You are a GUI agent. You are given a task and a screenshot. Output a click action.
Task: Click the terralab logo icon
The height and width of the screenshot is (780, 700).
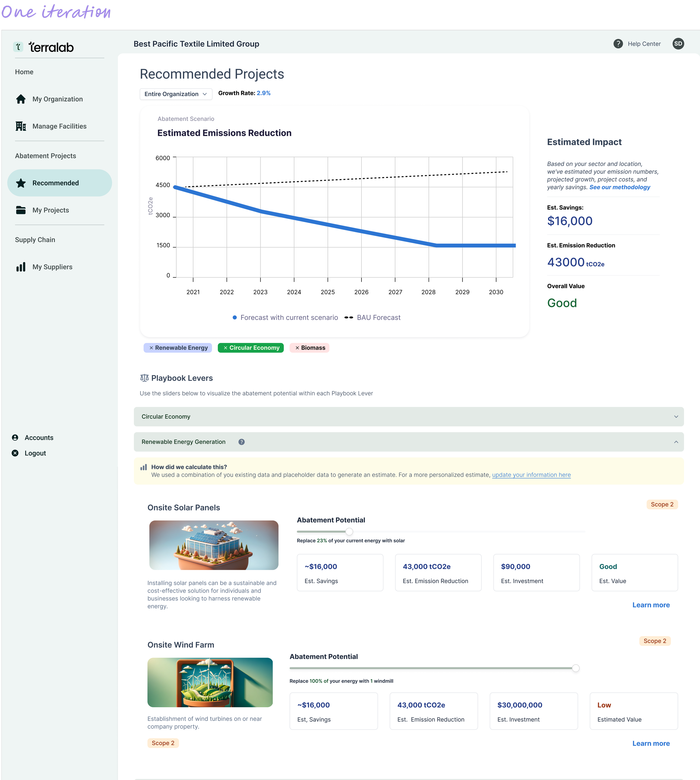pos(18,47)
